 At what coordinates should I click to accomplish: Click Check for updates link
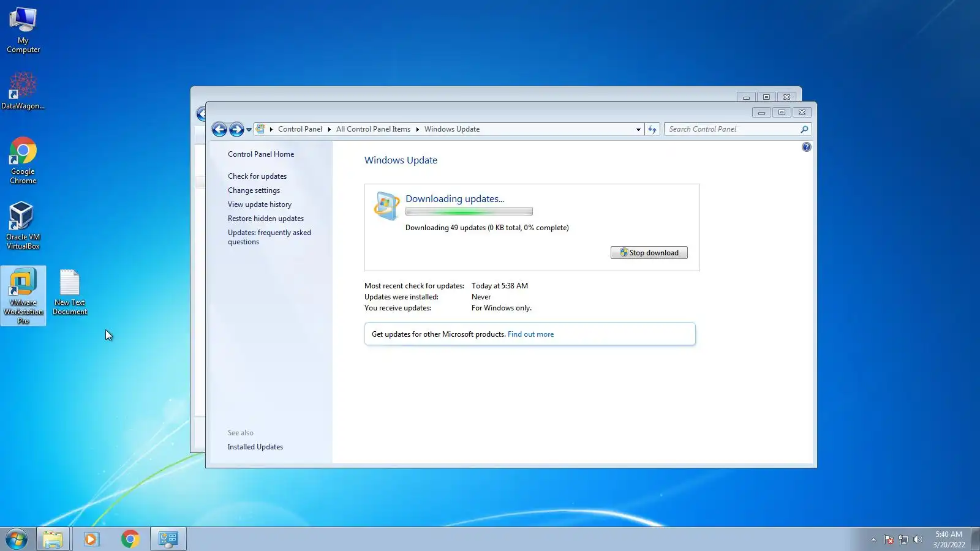(x=257, y=176)
